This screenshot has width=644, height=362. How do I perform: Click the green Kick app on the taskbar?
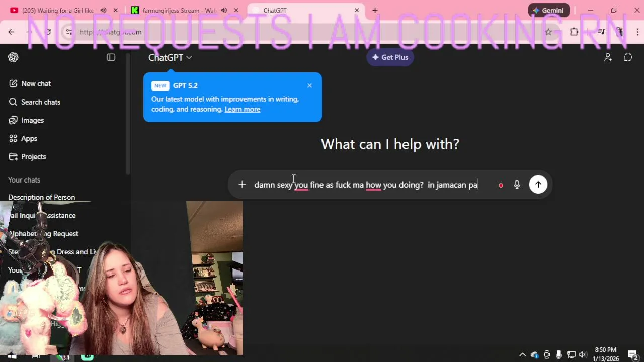tap(87, 357)
